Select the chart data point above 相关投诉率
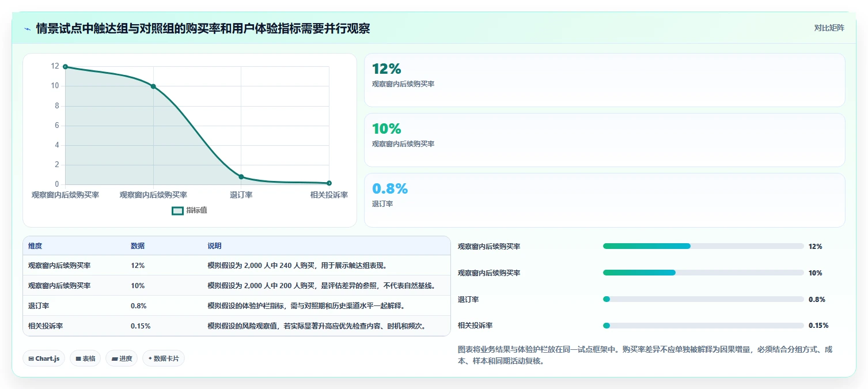Screen dimensions: 868x389 pyautogui.click(x=329, y=183)
